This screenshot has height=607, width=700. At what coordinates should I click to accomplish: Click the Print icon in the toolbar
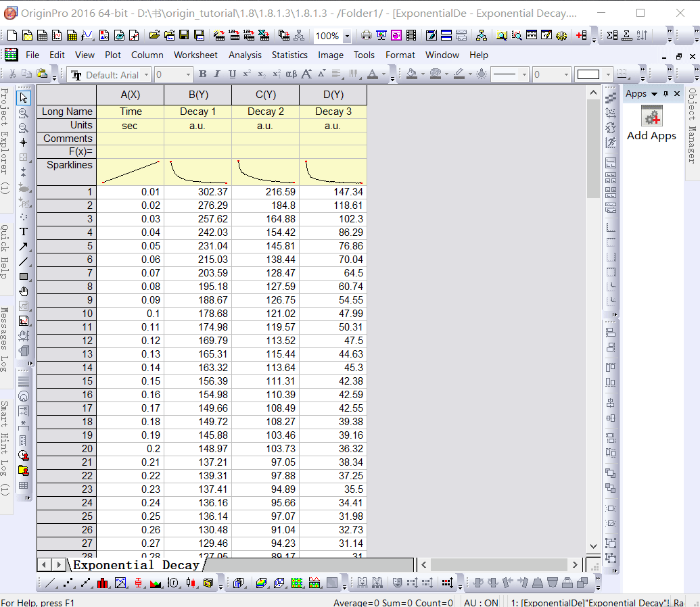coord(367,35)
